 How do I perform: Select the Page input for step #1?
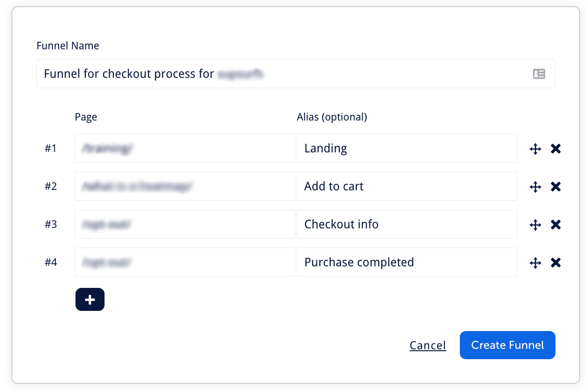184,148
